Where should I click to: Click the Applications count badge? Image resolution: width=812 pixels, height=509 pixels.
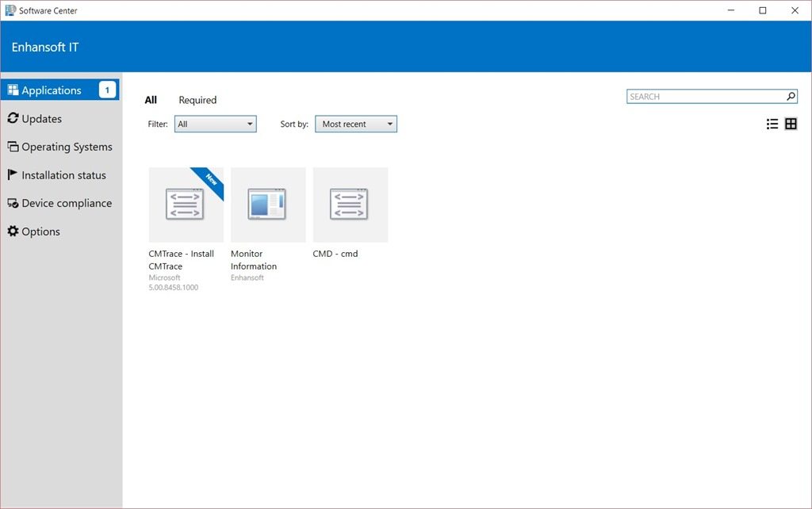tap(107, 90)
